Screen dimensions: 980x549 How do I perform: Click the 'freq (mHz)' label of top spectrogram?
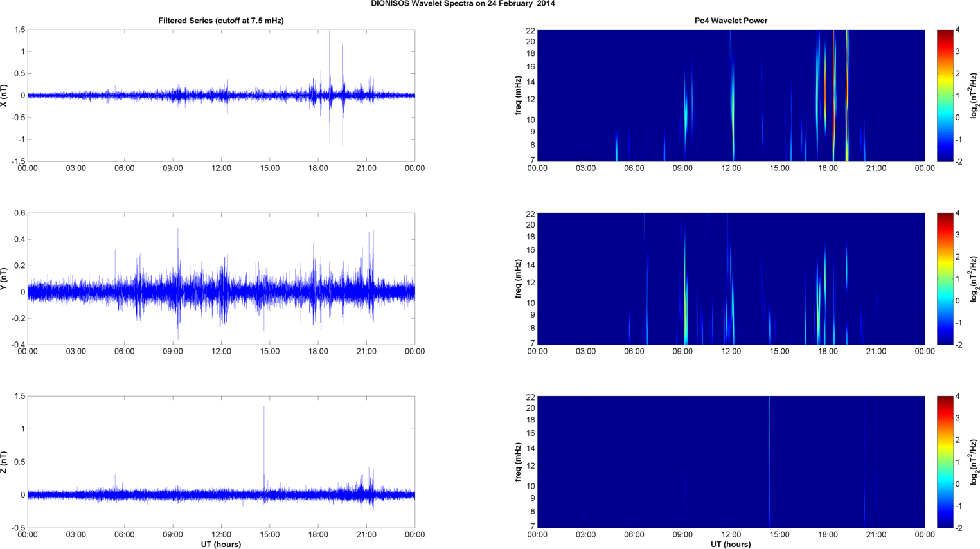[518, 95]
